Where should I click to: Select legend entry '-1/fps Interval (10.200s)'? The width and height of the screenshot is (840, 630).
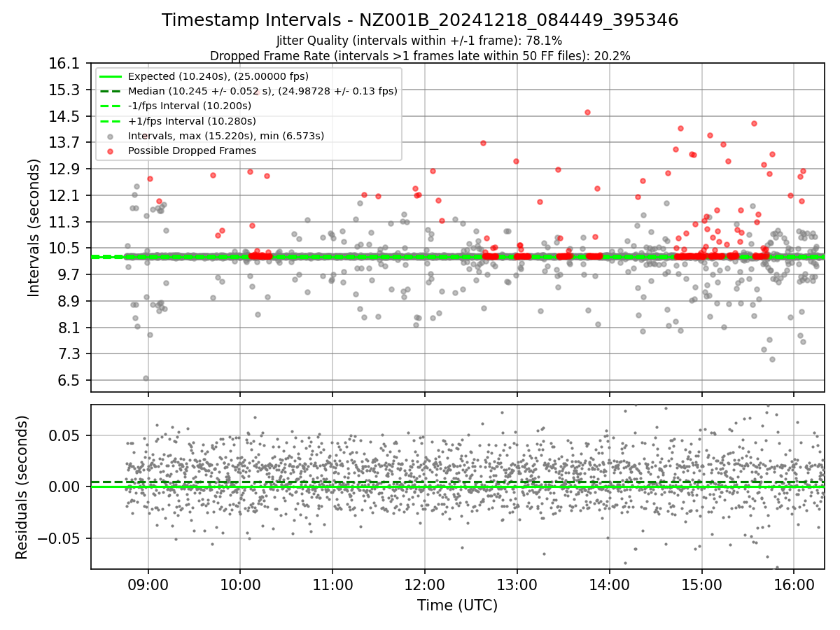point(190,106)
